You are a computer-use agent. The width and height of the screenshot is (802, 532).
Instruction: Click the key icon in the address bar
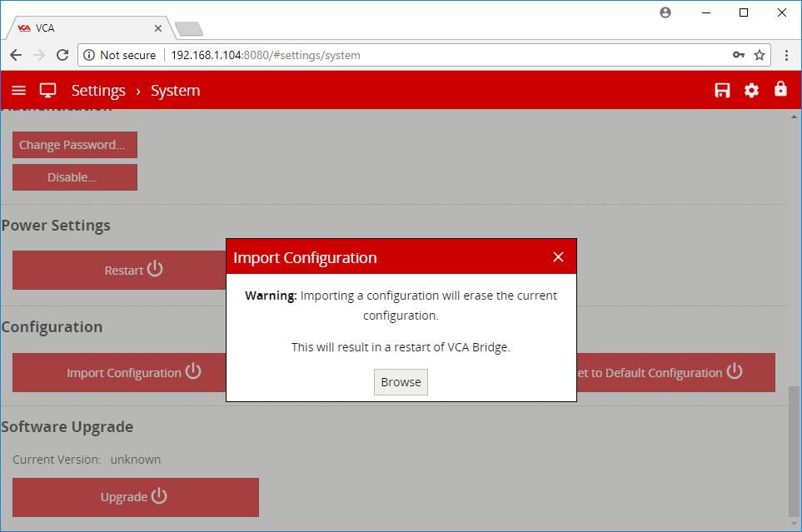(738, 55)
